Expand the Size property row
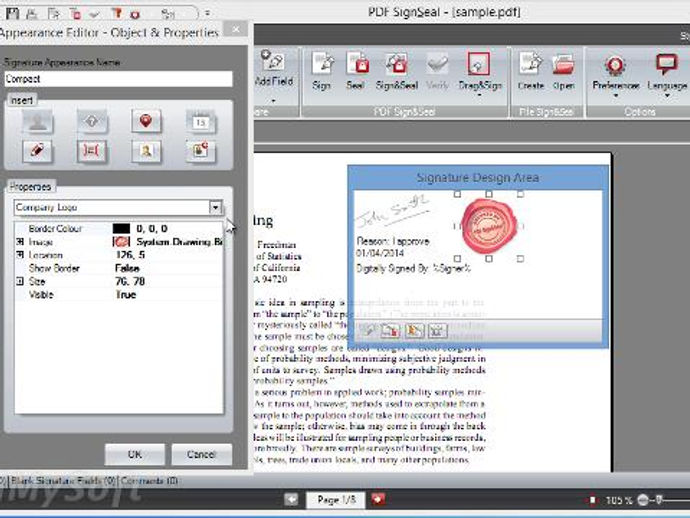Image resolution: width=690 pixels, height=518 pixels. pos(19,281)
